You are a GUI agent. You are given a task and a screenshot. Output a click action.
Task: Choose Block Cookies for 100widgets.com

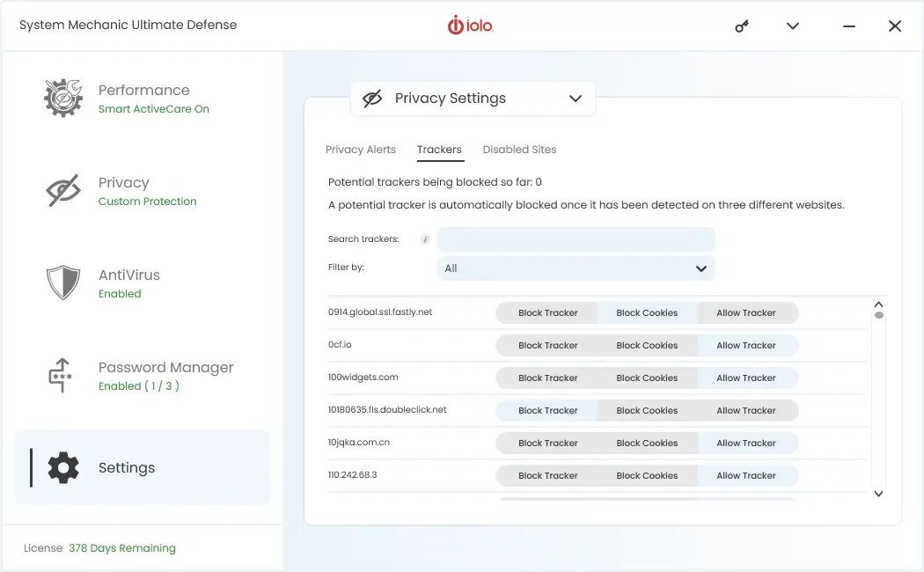coord(647,378)
